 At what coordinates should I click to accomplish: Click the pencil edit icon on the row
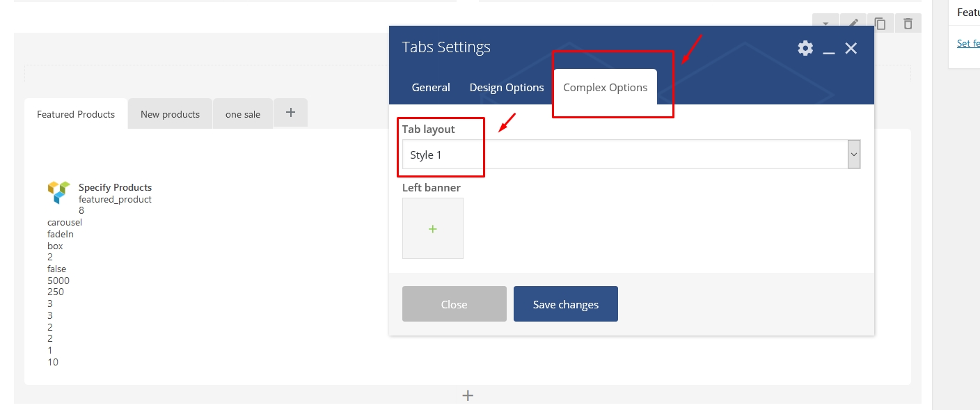pyautogui.click(x=853, y=24)
